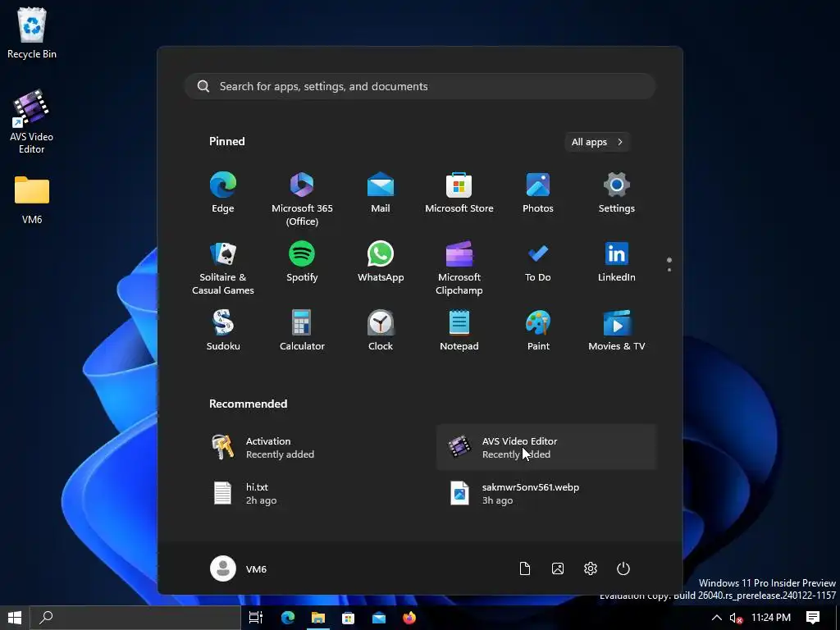Launch the Photos app

pyautogui.click(x=538, y=193)
